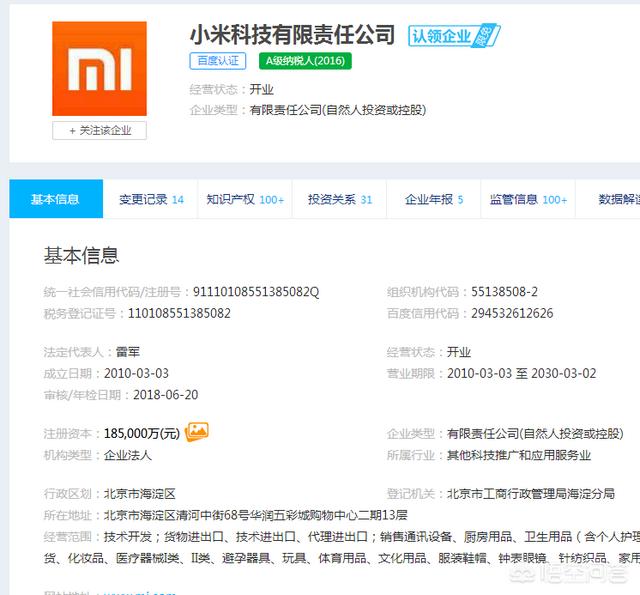Select credit code 91110108551385082Q
Viewport: 640px width, 595px height.
(256, 292)
